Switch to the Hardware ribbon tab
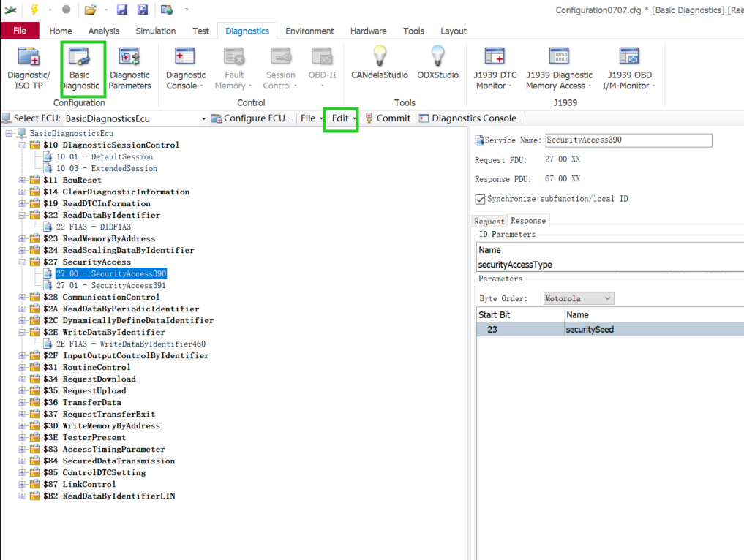 pos(368,31)
